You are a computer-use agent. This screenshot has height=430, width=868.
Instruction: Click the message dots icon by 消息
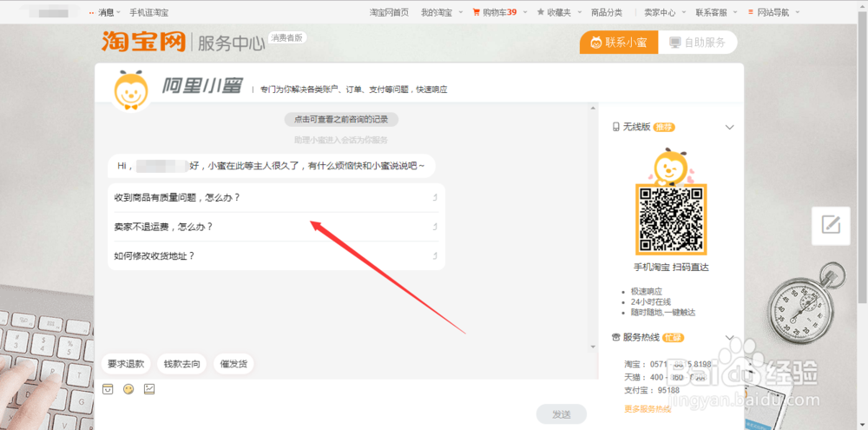[91, 12]
